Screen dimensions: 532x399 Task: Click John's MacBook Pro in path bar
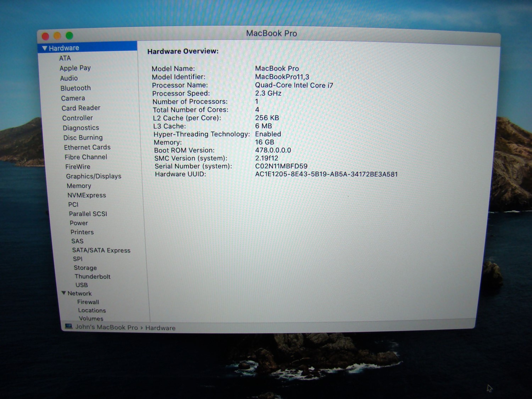106,327
